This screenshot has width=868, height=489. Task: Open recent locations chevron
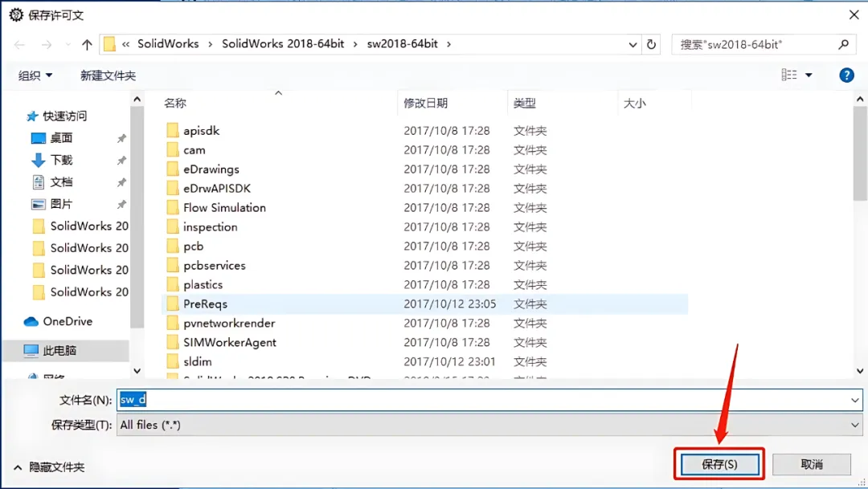[x=68, y=44]
